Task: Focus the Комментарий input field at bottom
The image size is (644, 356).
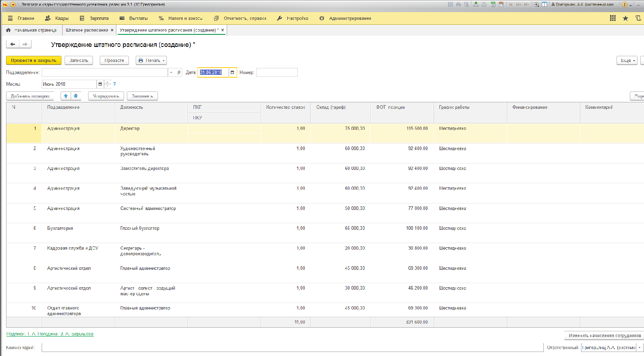Action: pyautogui.click(x=293, y=348)
